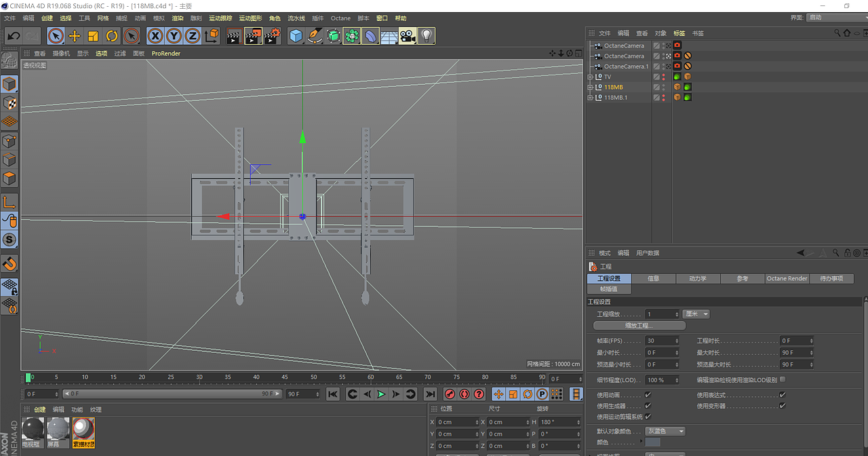Switch to the 动力学 tab
868x456 pixels.
(x=698, y=278)
